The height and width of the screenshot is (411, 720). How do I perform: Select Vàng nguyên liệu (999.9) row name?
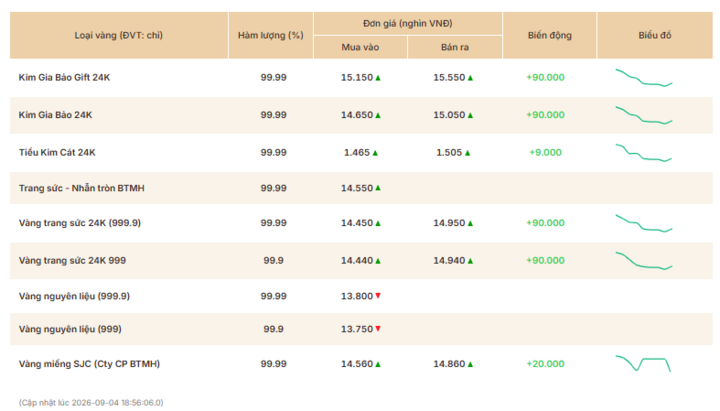[x=74, y=296]
